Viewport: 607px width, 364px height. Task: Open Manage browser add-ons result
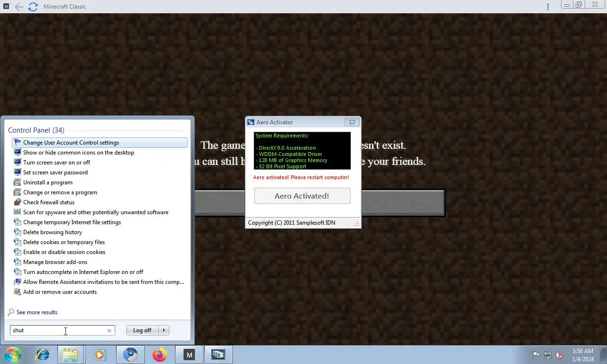point(100,262)
